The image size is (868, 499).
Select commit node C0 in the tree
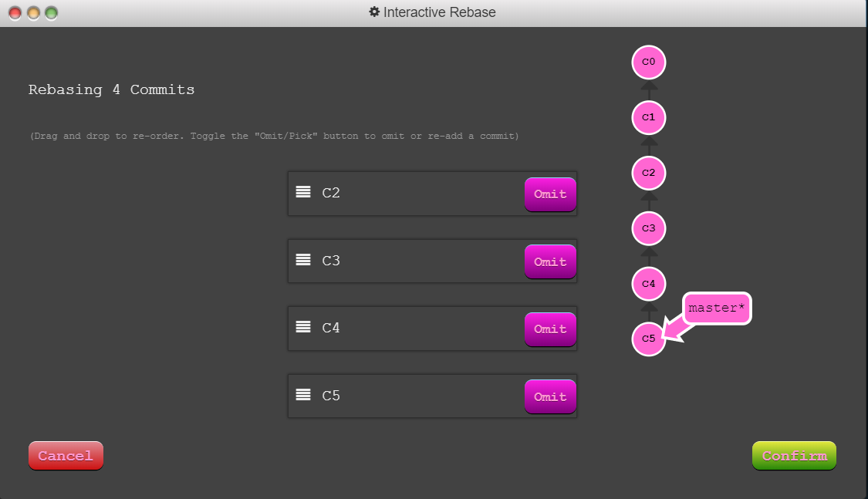click(648, 62)
